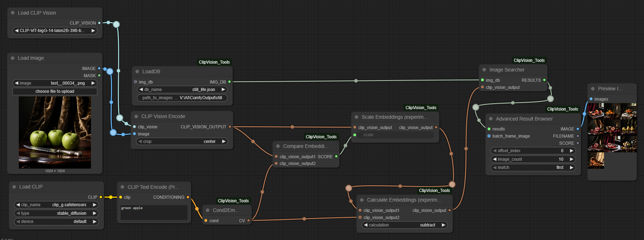Collapse the Load Image node dot

point(13,58)
